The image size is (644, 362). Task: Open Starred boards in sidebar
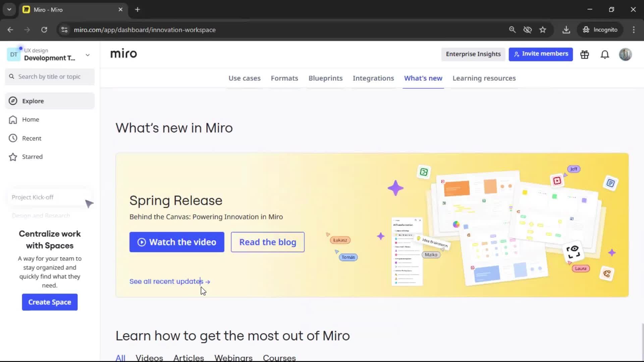pos(50,157)
